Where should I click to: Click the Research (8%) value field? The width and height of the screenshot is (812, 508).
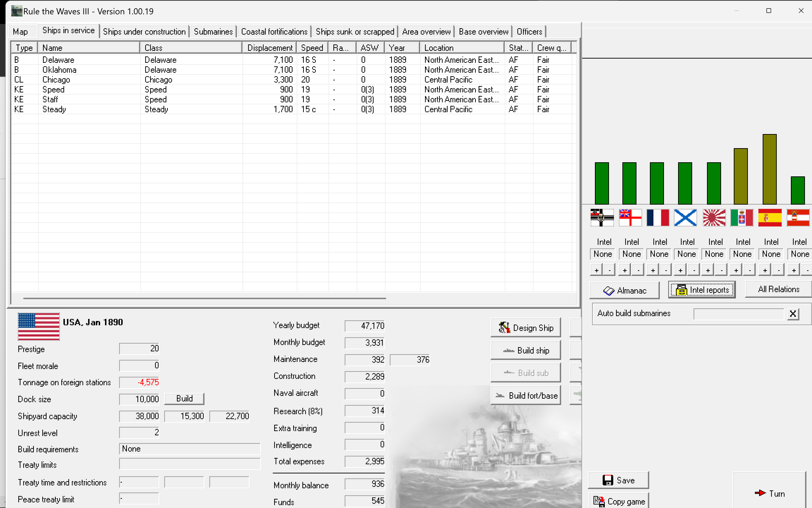coord(365,411)
